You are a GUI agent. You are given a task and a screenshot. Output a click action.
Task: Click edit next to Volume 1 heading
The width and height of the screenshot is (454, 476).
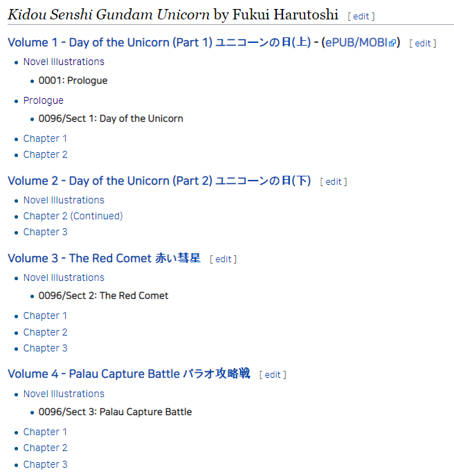[x=423, y=44]
